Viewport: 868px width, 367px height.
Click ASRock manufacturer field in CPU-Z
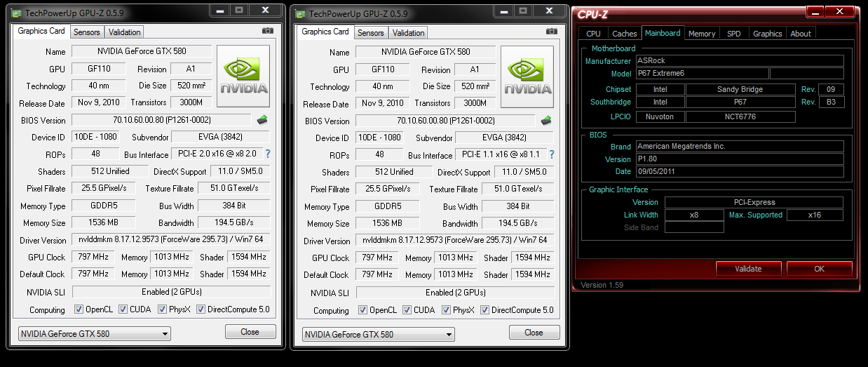click(740, 61)
